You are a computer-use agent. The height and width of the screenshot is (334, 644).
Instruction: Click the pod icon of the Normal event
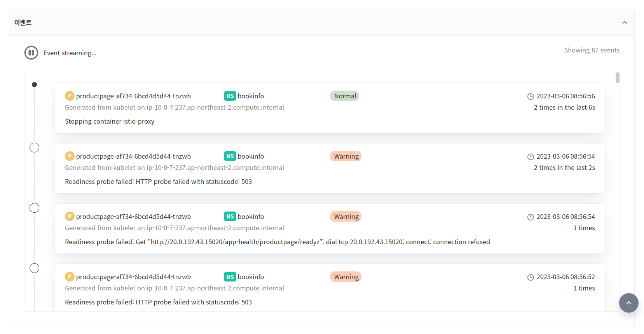coord(70,96)
